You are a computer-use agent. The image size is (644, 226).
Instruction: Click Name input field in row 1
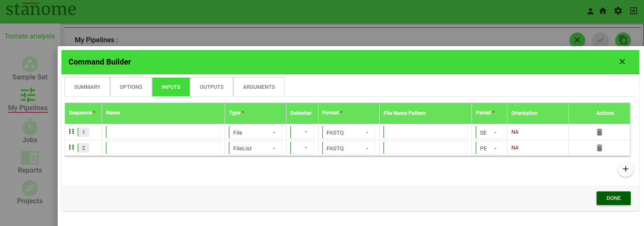163,132
